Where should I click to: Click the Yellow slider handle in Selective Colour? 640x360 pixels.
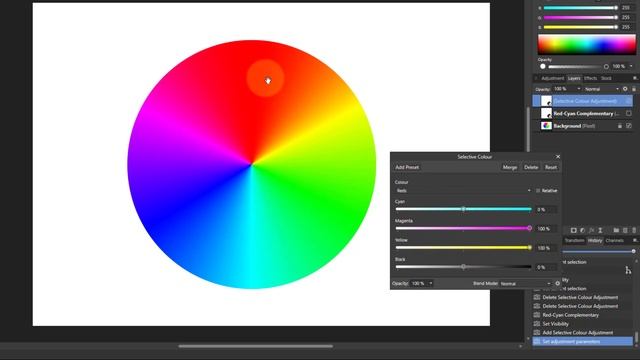(x=529, y=247)
